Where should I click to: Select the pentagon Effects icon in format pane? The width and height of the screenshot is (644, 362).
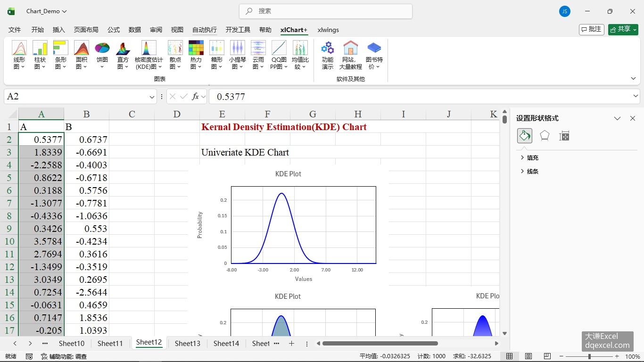(x=545, y=136)
